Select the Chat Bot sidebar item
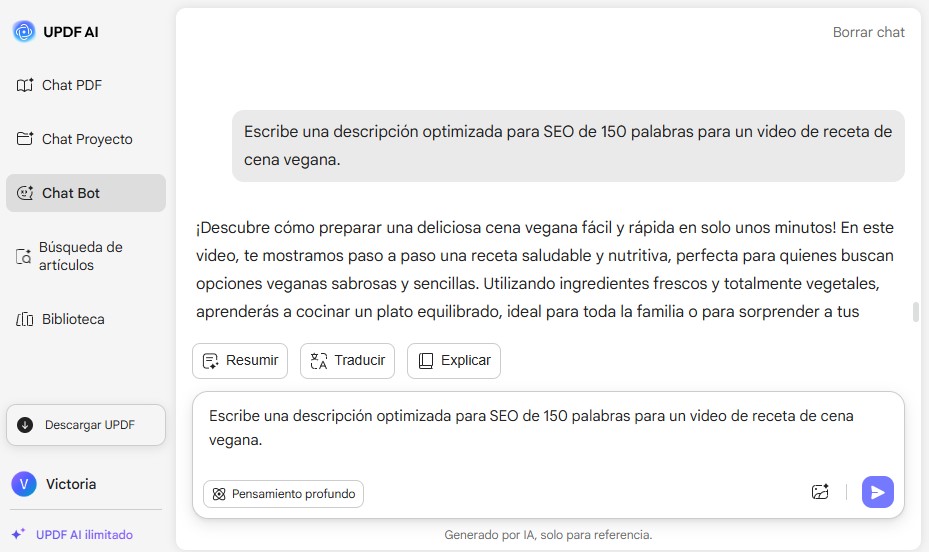929x552 pixels. pos(86,193)
